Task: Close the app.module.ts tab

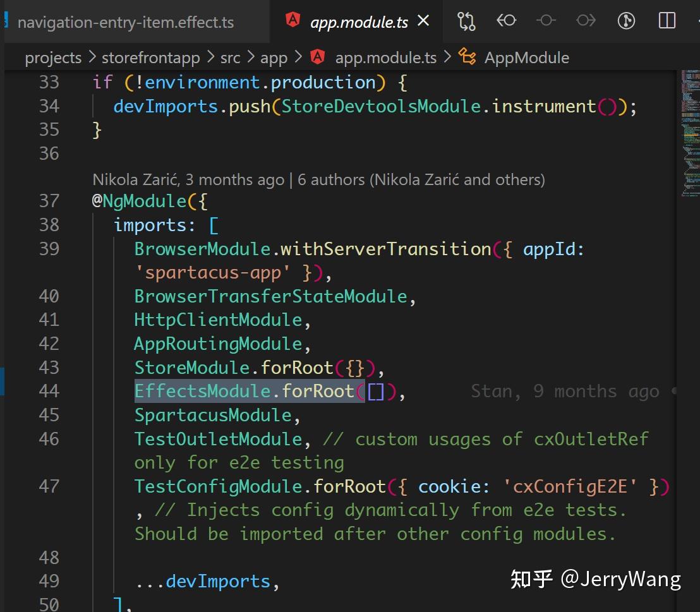Action: click(423, 21)
